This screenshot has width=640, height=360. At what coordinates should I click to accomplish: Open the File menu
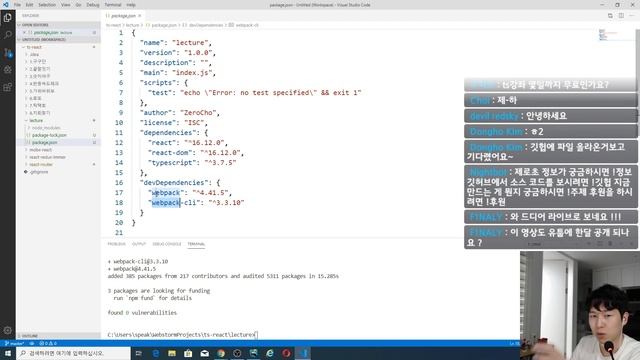(x=17, y=5)
